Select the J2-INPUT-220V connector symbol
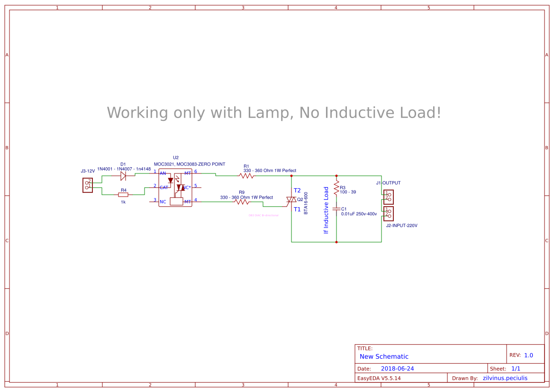 click(388, 214)
